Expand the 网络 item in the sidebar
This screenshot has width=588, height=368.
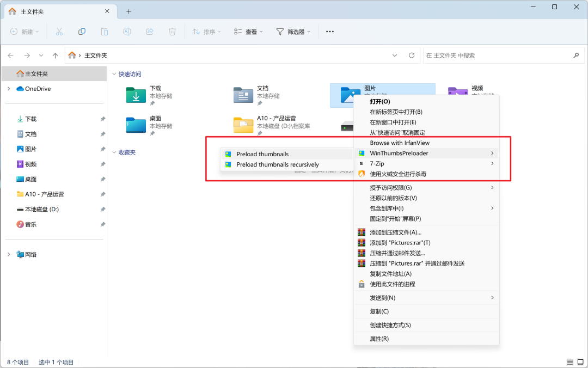[9, 254]
